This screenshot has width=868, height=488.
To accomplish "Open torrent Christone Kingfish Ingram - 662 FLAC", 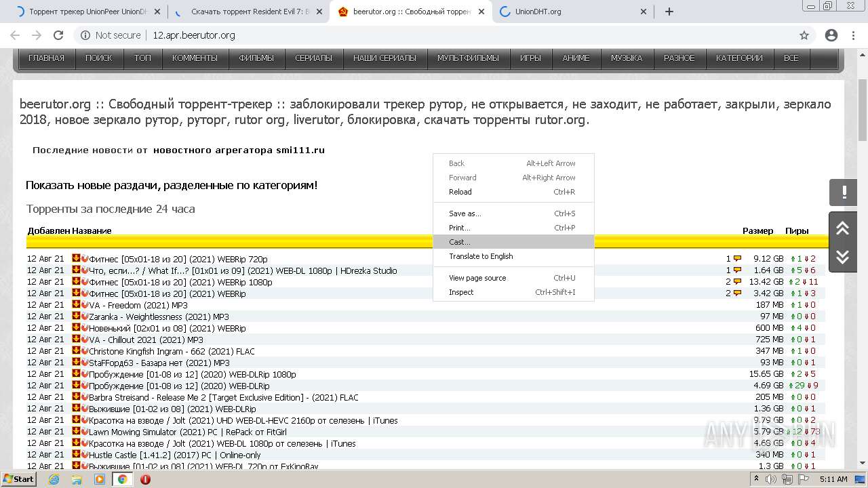I will click(172, 351).
